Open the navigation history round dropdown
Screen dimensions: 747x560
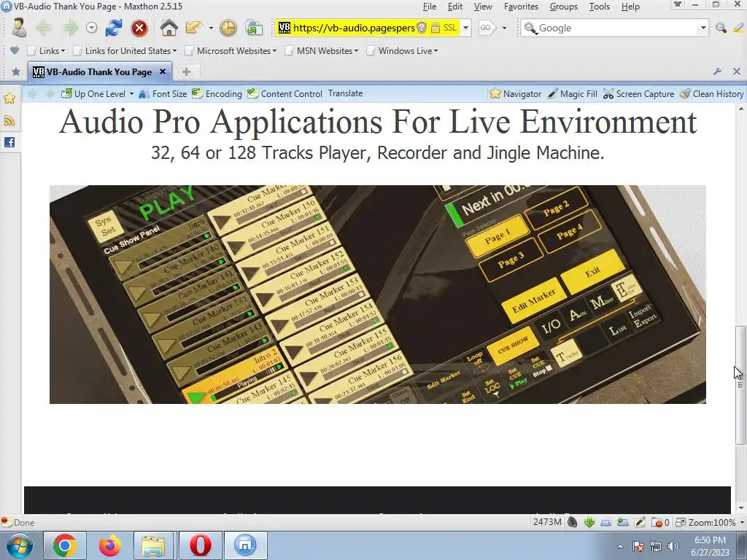[91, 28]
